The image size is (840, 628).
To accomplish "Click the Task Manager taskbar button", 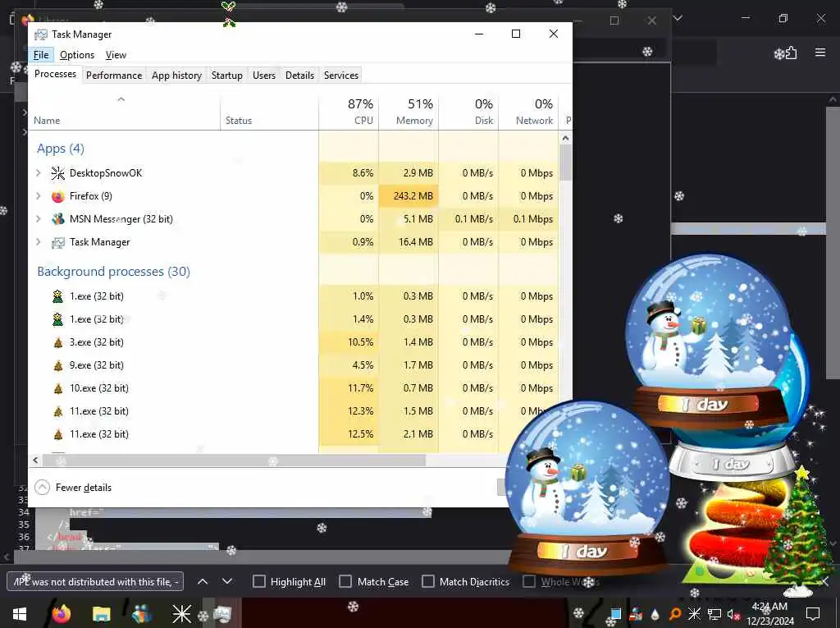I will point(221,613).
